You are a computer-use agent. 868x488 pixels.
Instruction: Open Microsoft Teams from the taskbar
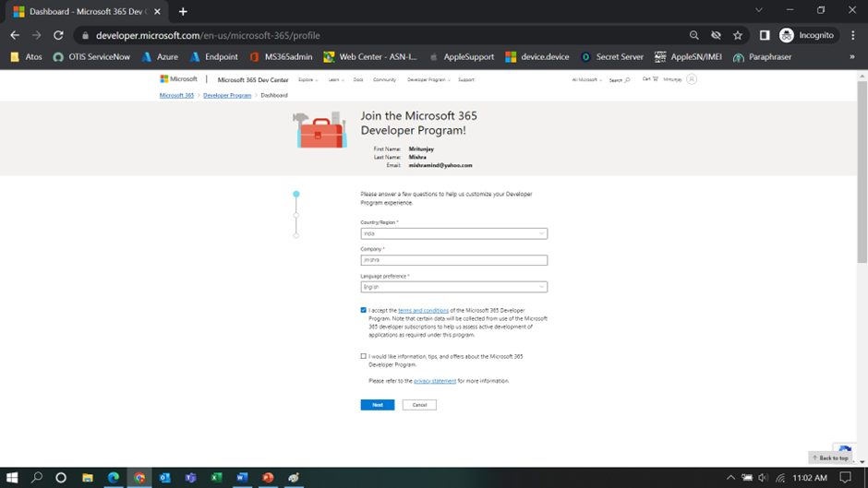click(190, 478)
